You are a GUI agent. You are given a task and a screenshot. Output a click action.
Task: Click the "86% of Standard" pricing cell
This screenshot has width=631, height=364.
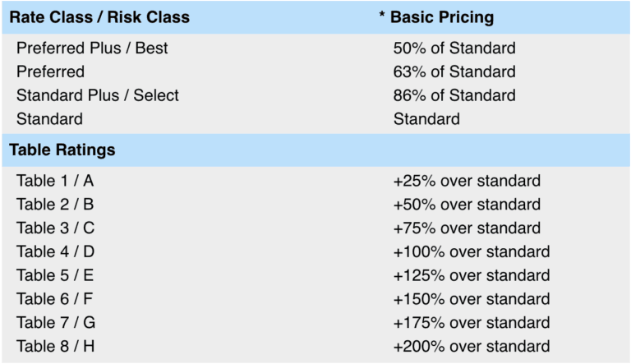pyautogui.click(x=454, y=95)
